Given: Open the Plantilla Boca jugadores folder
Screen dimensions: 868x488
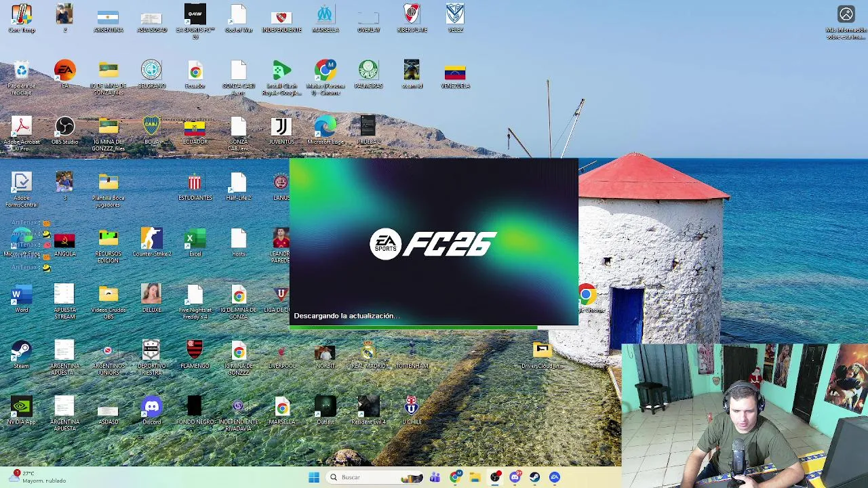Looking at the screenshot, I should tap(108, 190).
